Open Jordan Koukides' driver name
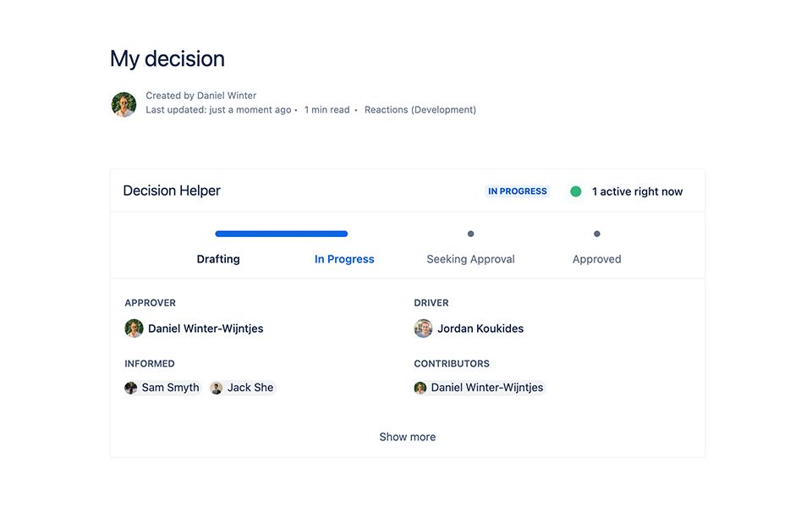The width and height of the screenshot is (812, 508). [x=480, y=329]
